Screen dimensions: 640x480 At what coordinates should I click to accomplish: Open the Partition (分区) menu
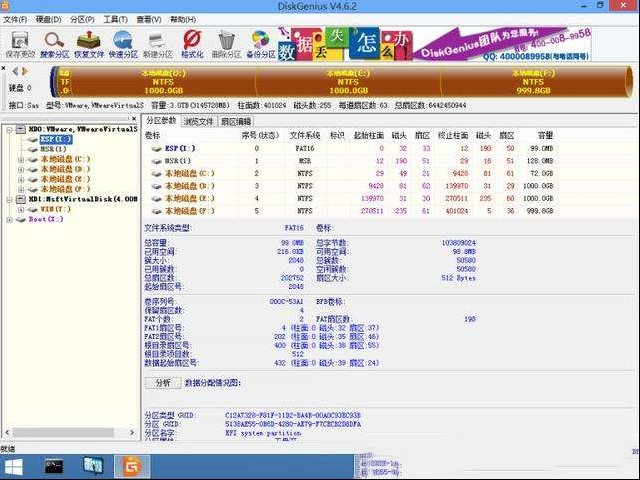[x=82, y=20]
